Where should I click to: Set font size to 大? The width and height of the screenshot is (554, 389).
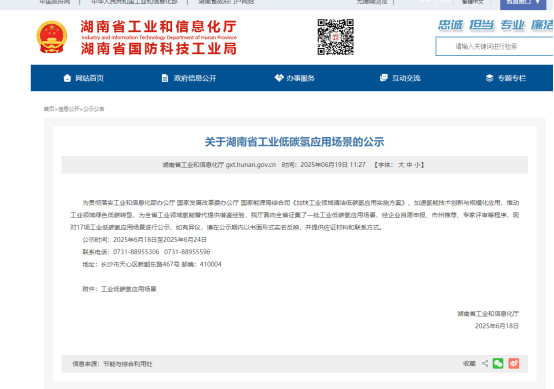tap(401, 165)
